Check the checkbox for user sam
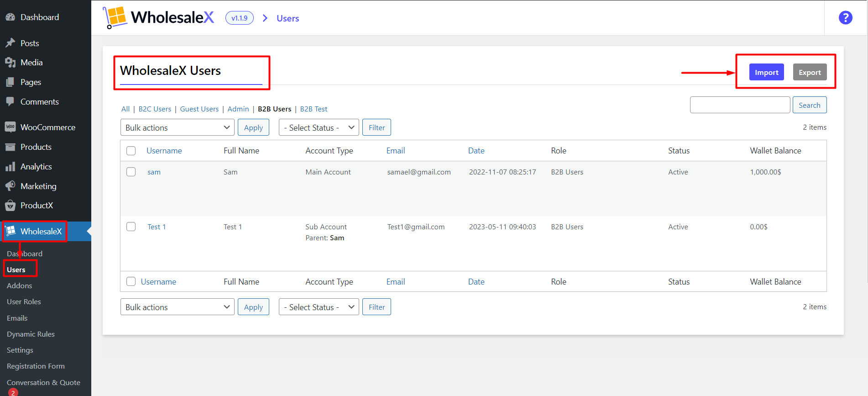The height and width of the screenshot is (396, 868). [131, 172]
